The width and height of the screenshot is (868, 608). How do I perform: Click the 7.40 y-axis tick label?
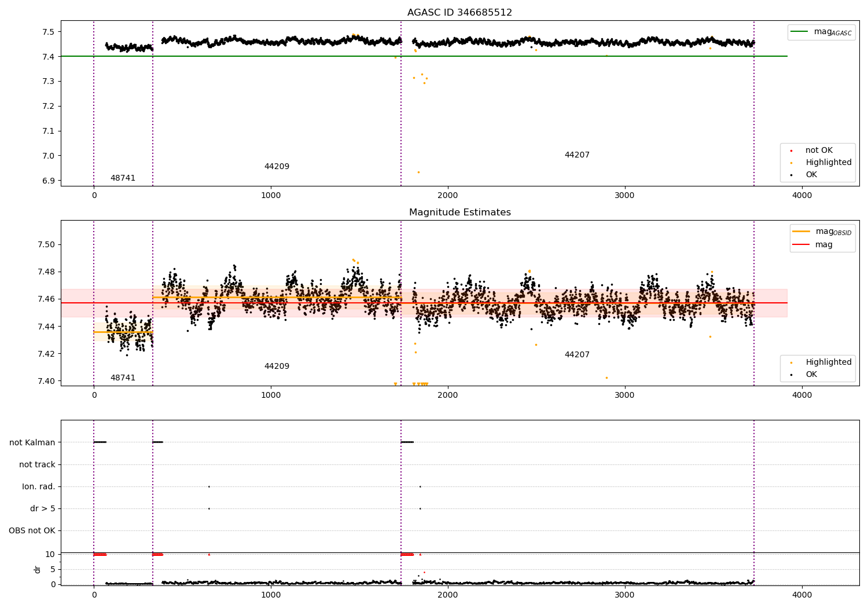pyautogui.click(x=46, y=382)
